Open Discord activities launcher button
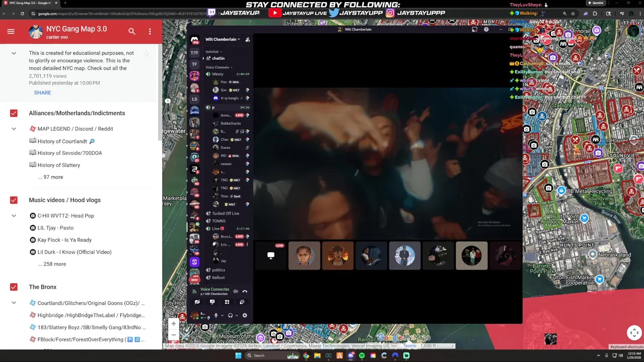644x362 pixels. coord(227,302)
